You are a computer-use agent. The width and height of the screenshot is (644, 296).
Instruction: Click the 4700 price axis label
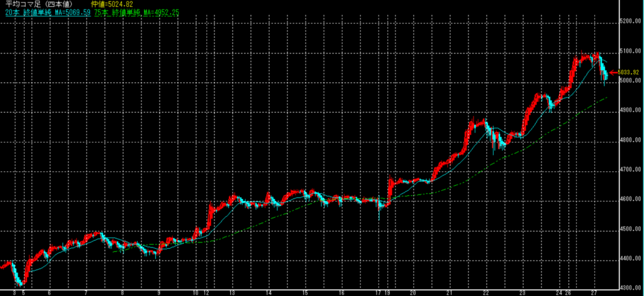(x=630, y=171)
